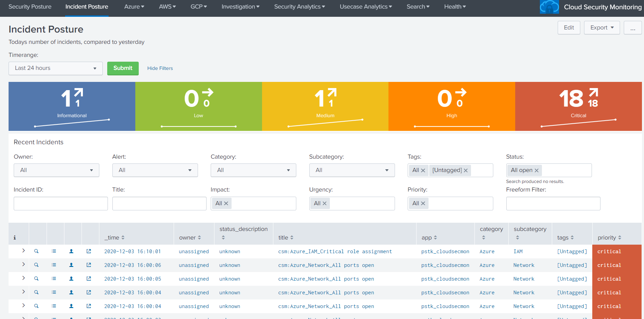The height and width of the screenshot is (319, 644).
Task: Expand the 16:00:06 incident row
Action: (23, 265)
